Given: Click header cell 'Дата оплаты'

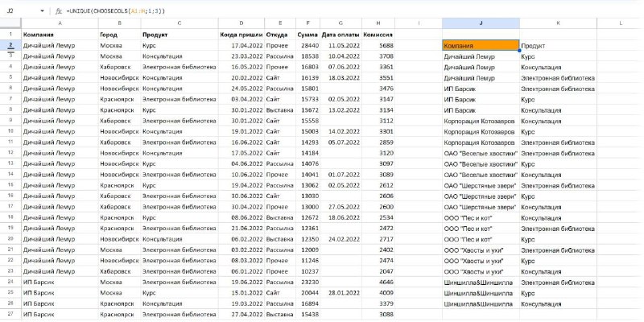Looking at the screenshot, I should pos(341,35).
